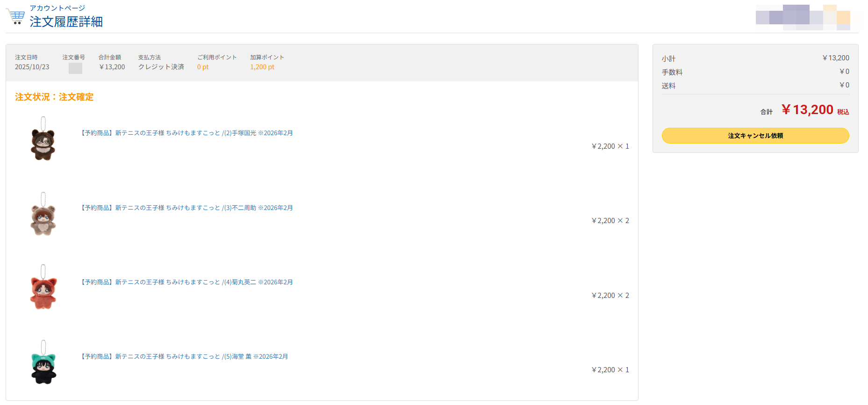The width and height of the screenshot is (868, 405).
Task: Click the blurred order number field
Action: pyautogui.click(x=75, y=68)
